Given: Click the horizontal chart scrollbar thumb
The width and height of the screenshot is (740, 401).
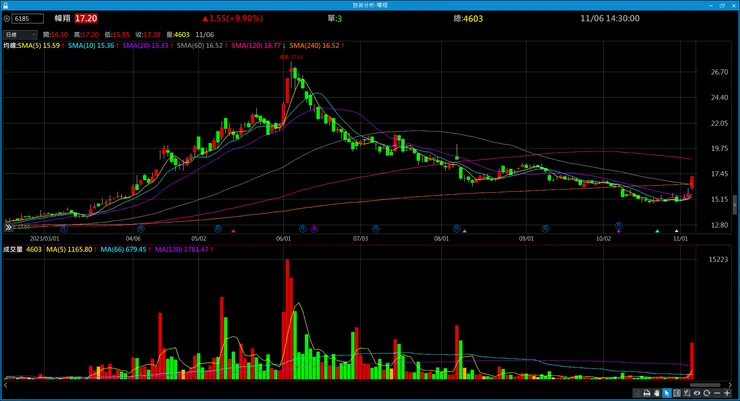Looking at the screenshot, I should click(705, 385).
